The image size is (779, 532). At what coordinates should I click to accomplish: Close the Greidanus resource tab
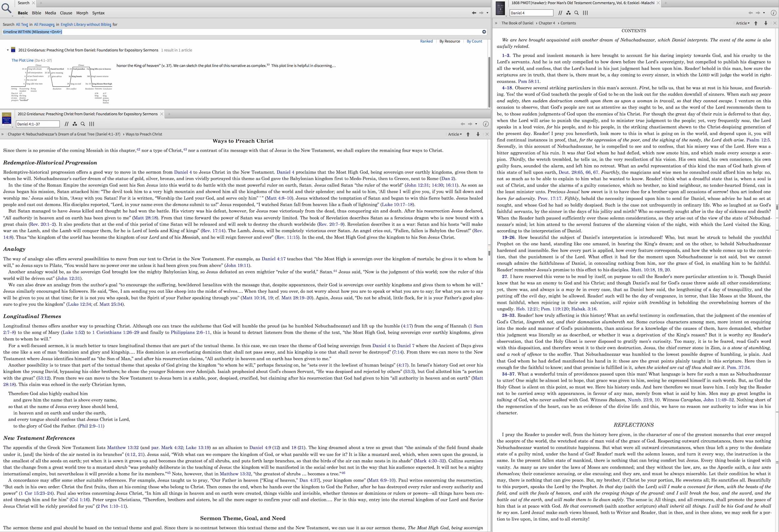tap(162, 114)
